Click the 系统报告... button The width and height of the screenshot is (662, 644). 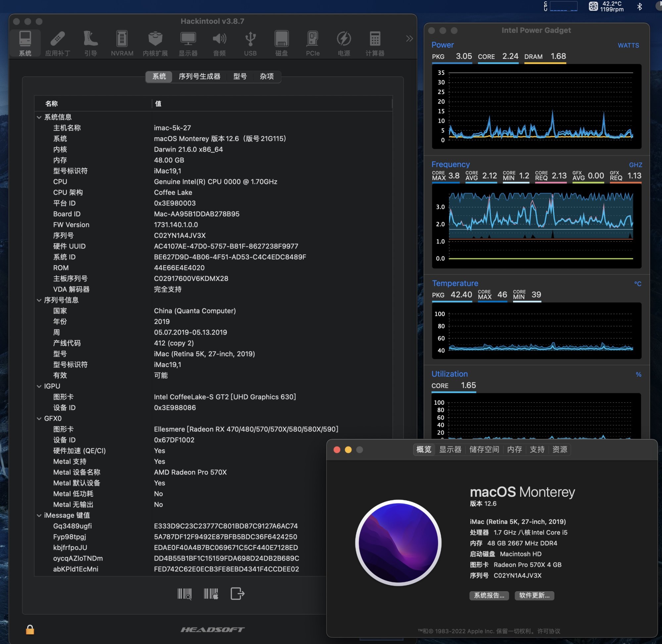click(x=489, y=596)
